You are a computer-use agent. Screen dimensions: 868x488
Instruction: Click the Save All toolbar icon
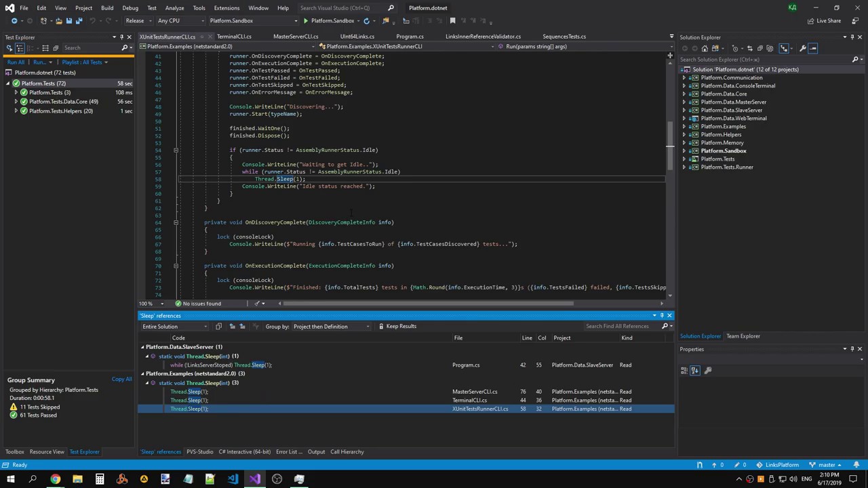point(79,21)
